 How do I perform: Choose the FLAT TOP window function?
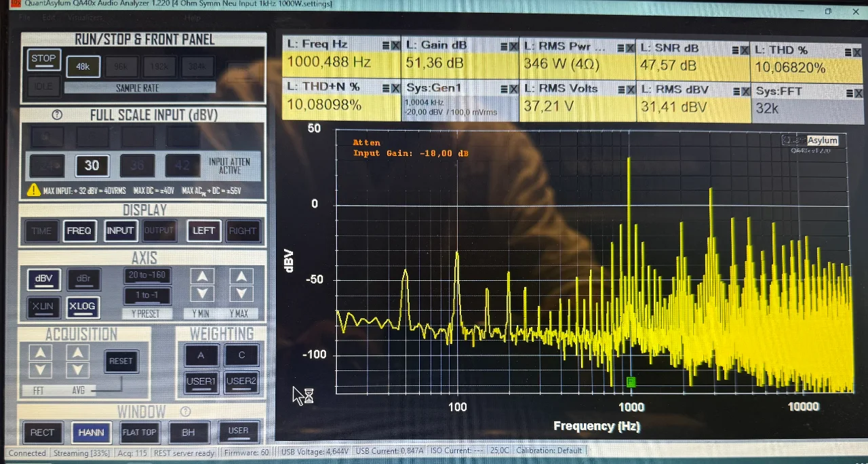139,432
